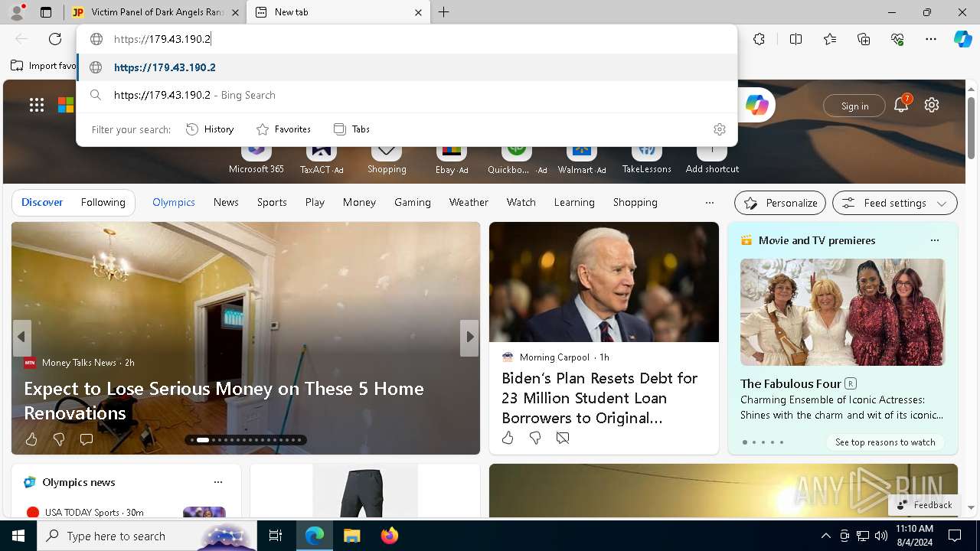Screen dimensions: 980x551
Task: Open the Feedback button
Action: click(x=924, y=505)
